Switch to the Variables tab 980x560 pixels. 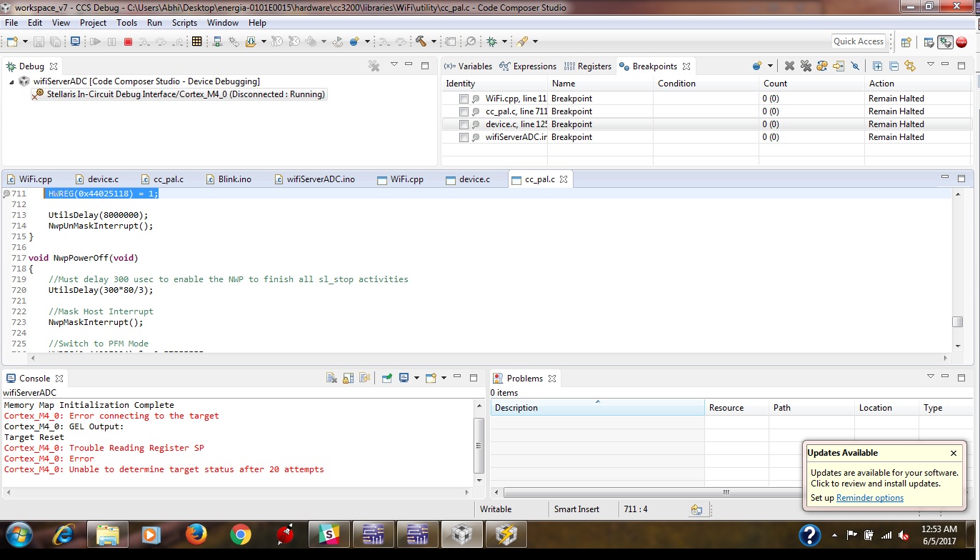(469, 66)
